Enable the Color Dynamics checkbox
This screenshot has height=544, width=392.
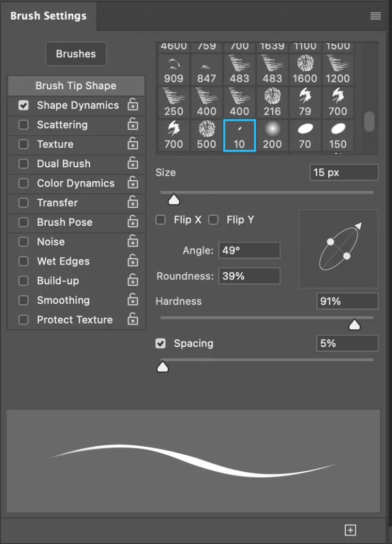(23, 183)
